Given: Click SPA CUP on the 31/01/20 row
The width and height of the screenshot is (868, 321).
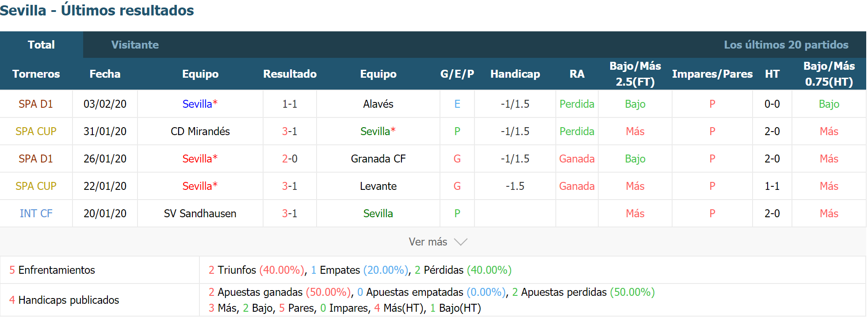Looking at the screenshot, I should (36, 131).
